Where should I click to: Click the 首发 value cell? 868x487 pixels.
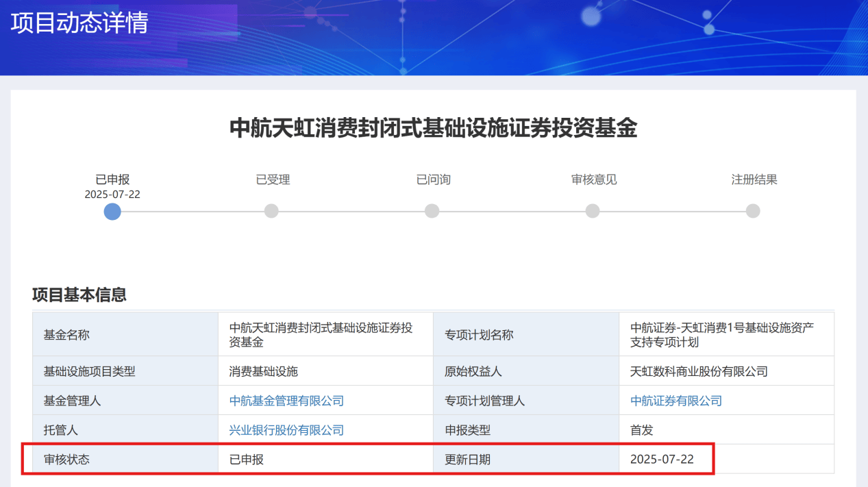[x=726, y=430]
